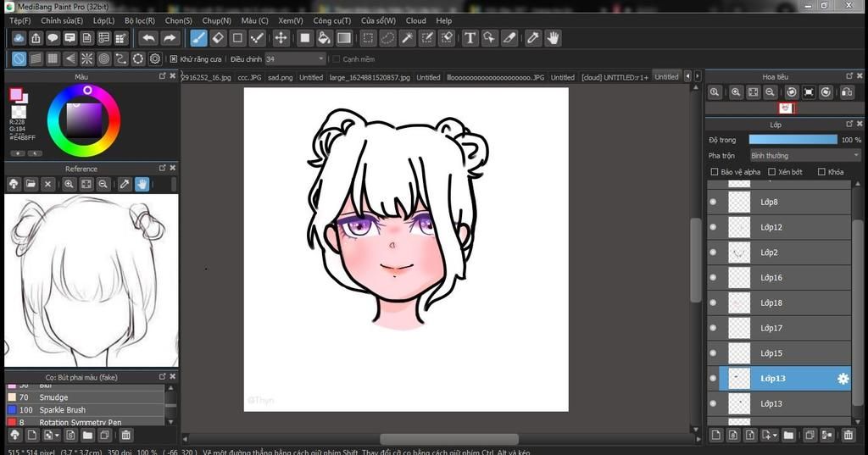
Task: Select the Sparkle Brush
Action: pos(85,410)
